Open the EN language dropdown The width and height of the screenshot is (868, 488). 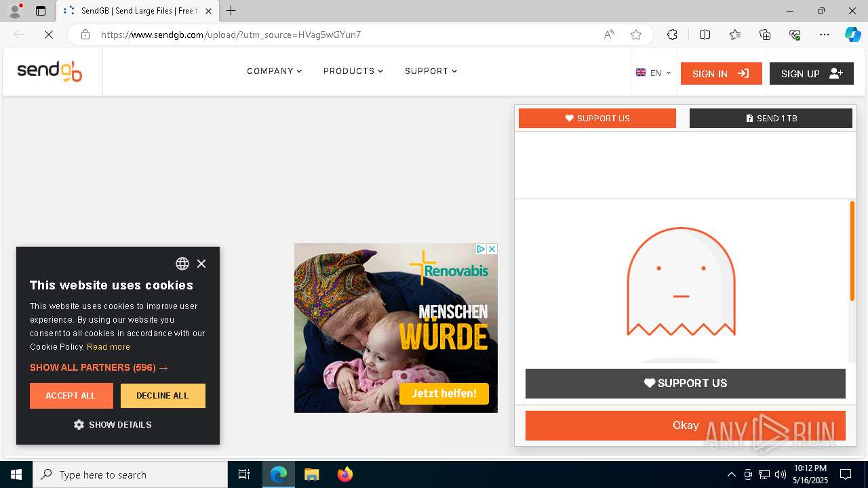point(653,73)
